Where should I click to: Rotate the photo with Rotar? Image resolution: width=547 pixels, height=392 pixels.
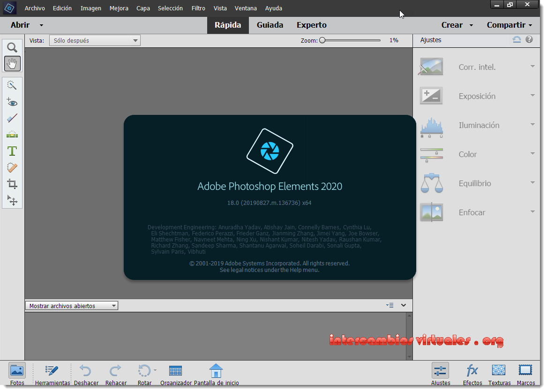pyautogui.click(x=144, y=374)
